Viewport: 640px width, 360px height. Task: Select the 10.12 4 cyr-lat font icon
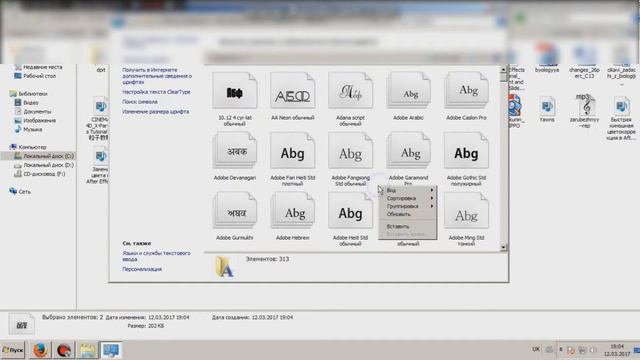click(235, 91)
